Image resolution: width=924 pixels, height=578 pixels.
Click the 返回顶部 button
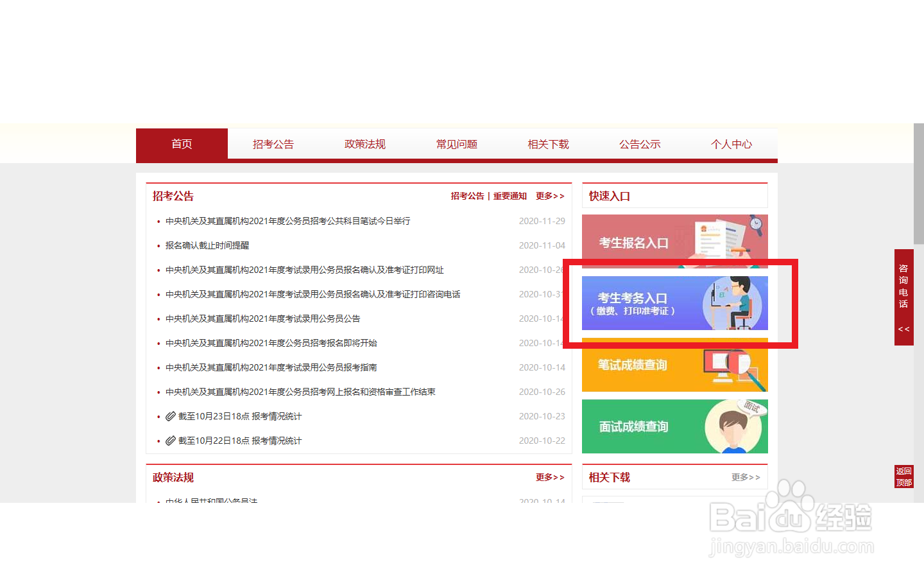point(904,477)
